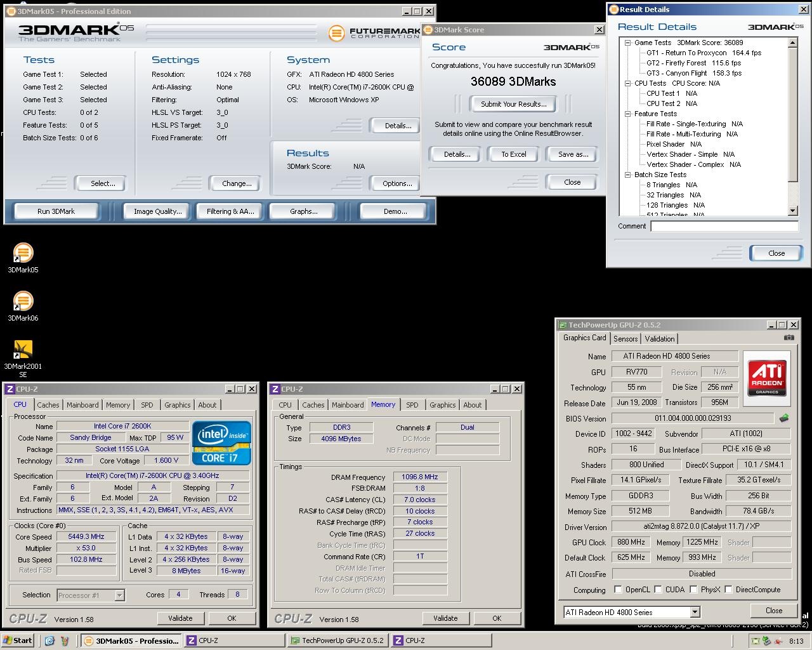Switch to the Sensors tab in GPU-Z
Screen dimensions: 812x650
[625, 339]
